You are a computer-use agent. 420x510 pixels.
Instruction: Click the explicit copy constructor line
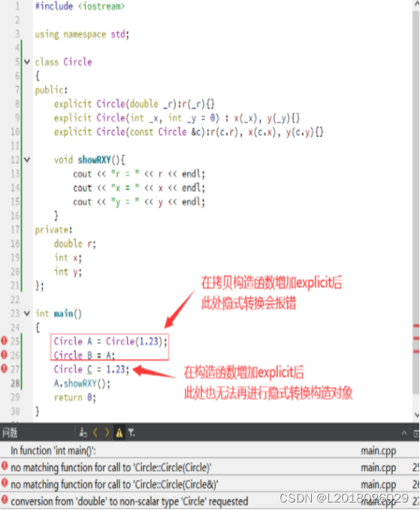pos(189,132)
